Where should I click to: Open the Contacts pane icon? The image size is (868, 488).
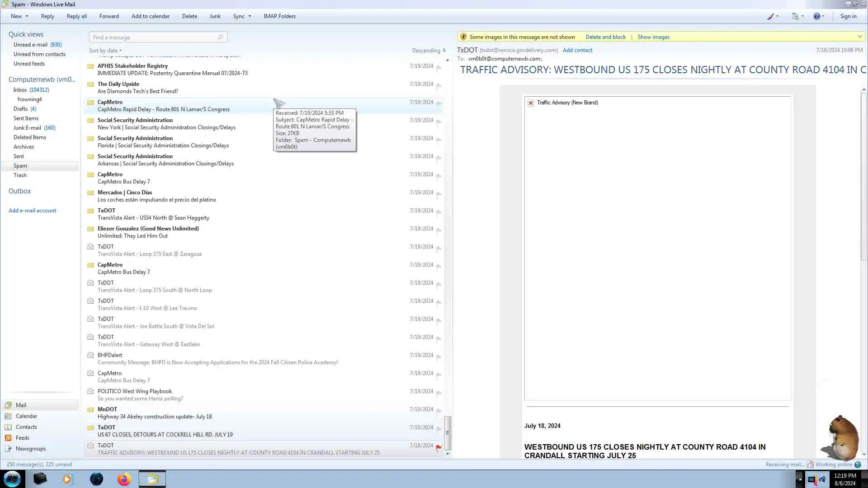click(x=8, y=427)
